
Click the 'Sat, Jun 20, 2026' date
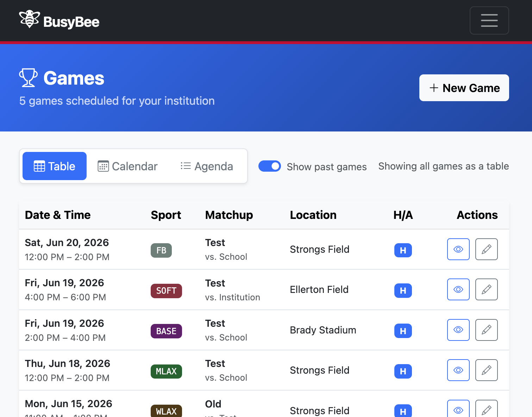67,243
